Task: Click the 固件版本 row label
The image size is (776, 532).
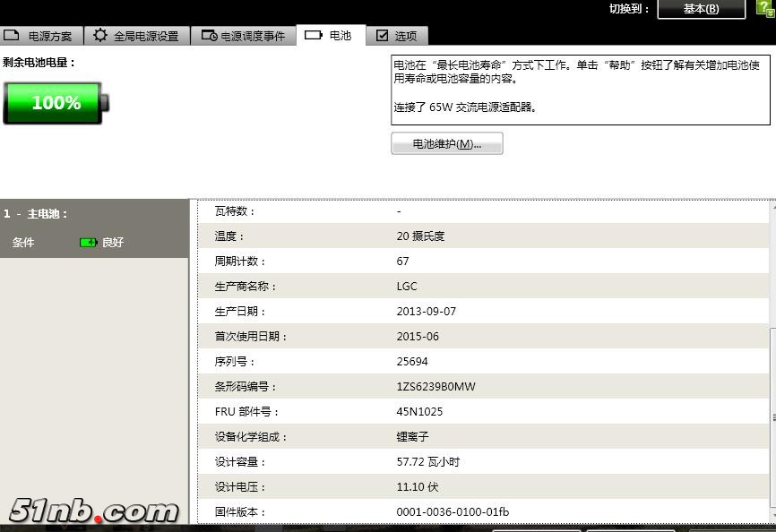Action: pyautogui.click(x=240, y=512)
